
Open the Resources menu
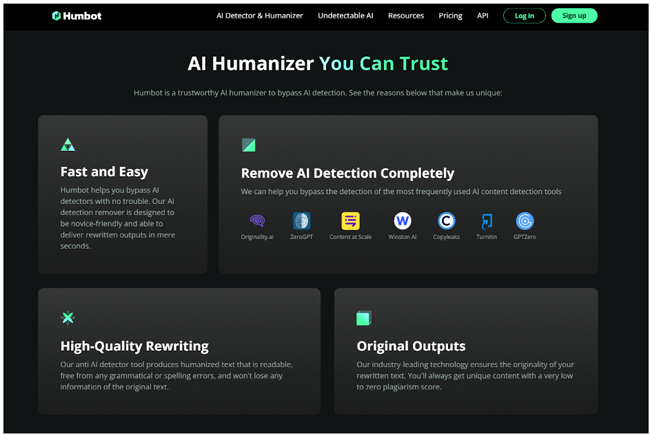pyautogui.click(x=406, y=16)
